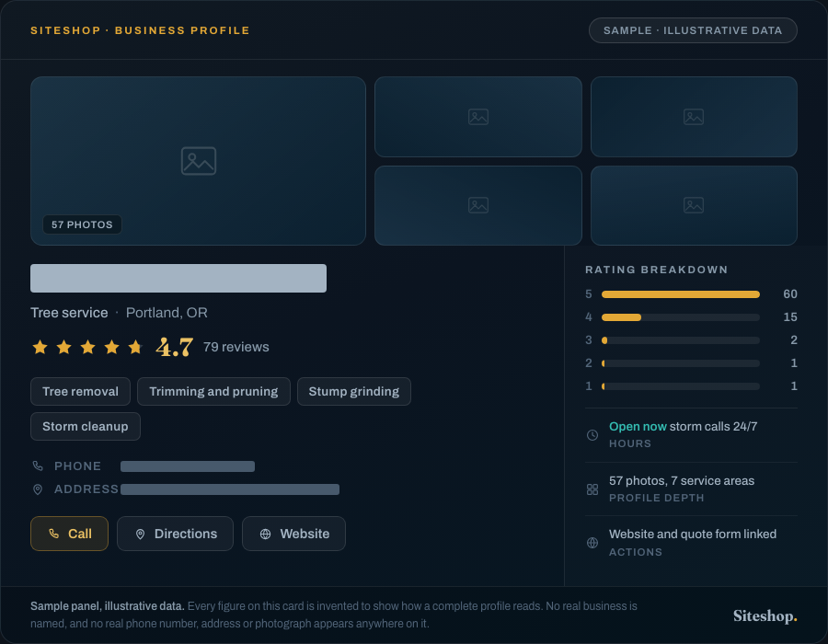Screen dimensions: 828x644
Task: Select the Trimming and pruning tag
Action: pyautogui.click(x=213, y=392)
